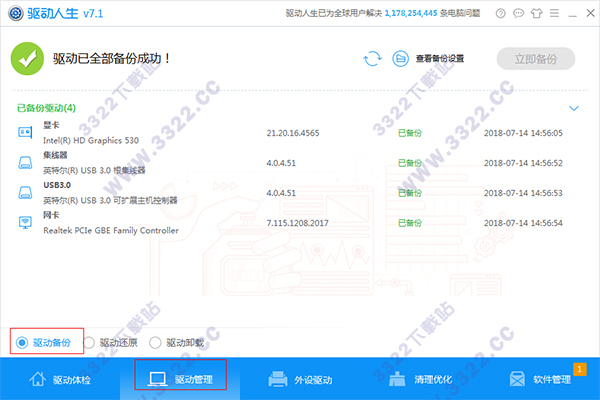Switch to the 外设驱动 tab
The height and width of the screenshot is (400, 600).
300,379
